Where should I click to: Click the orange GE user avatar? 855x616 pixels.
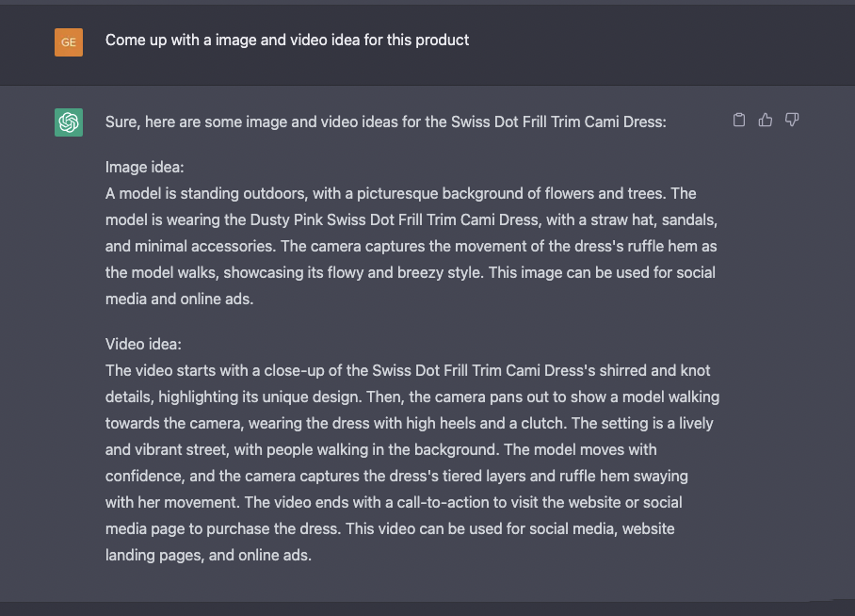pos(69,42)
